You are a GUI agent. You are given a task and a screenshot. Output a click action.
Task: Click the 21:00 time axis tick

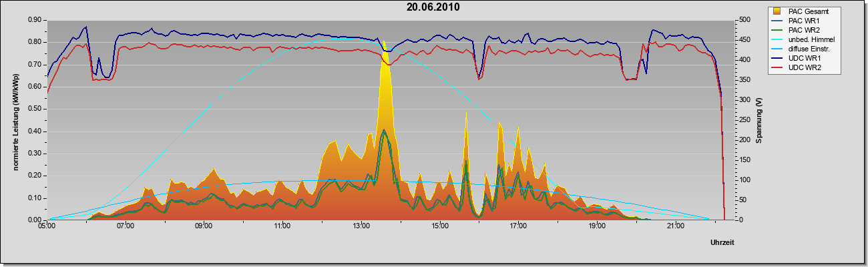point(676,226)
